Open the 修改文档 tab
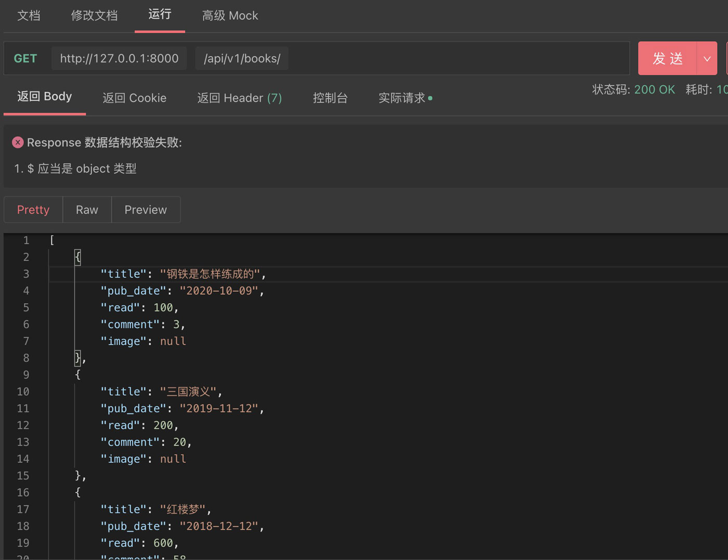Screen dimensions: 728x560 (x=94, y=16)
